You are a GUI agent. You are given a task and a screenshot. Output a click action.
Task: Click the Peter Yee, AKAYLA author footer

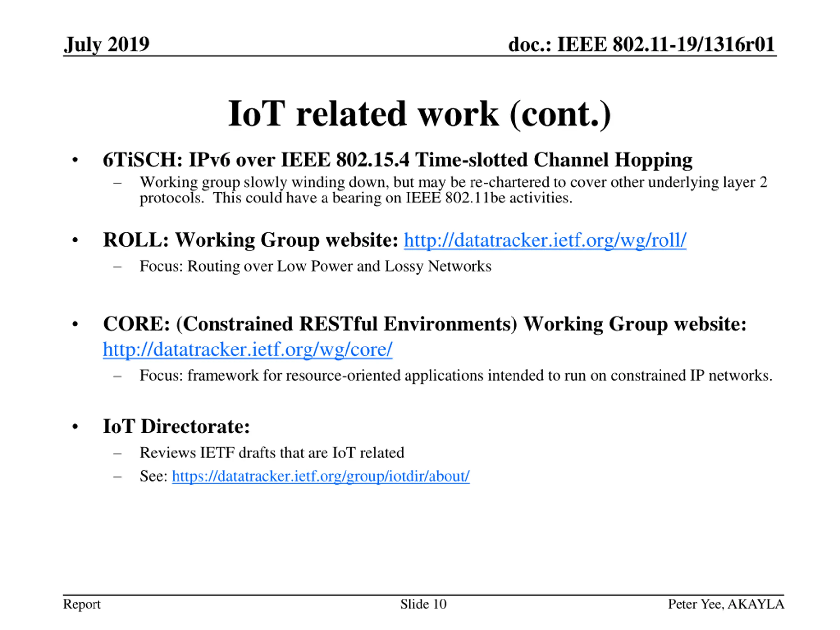click(x=726, y=604)
